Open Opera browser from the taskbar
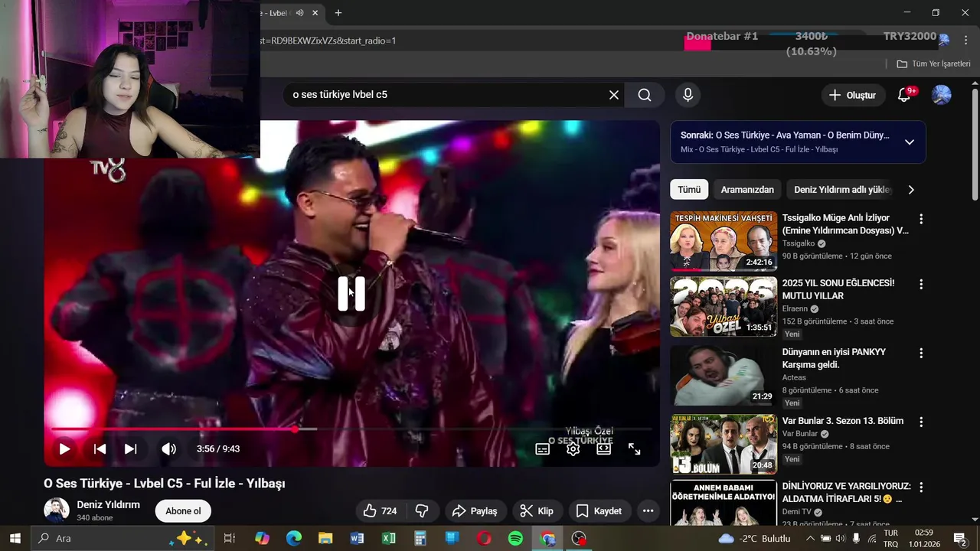The width and height of the screenshot is (980, 551). click(484, 538)
